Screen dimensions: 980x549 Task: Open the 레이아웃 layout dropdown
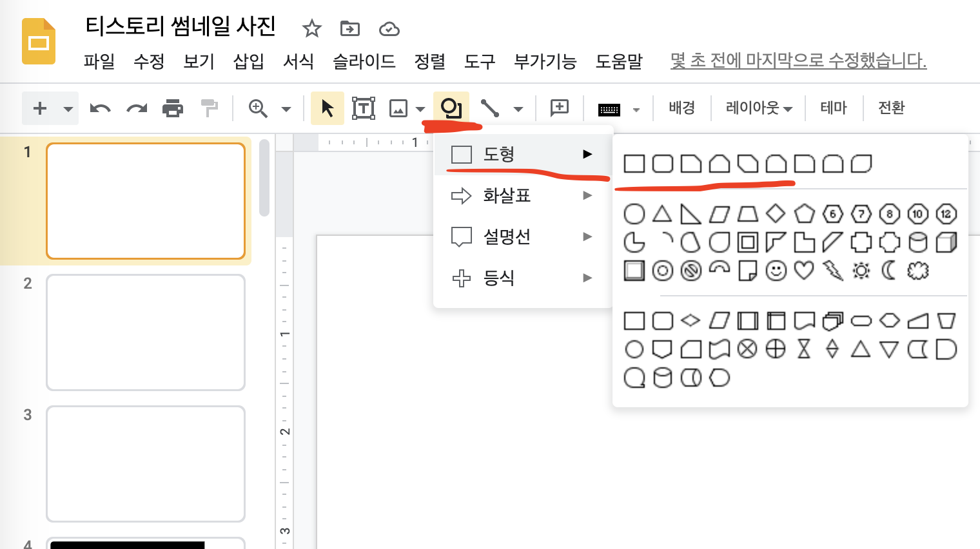point(759,108)
